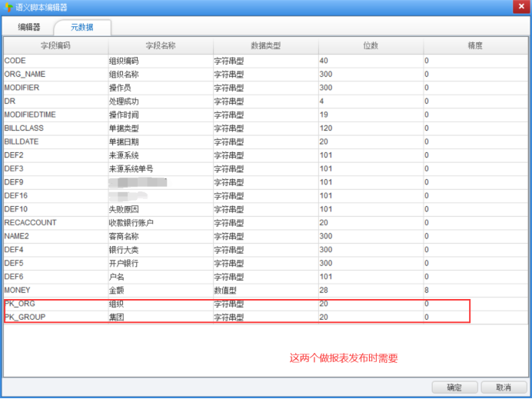Select the DEF9 cell
The width and height of the screenshot is (532, 399).
click(56, 182)
